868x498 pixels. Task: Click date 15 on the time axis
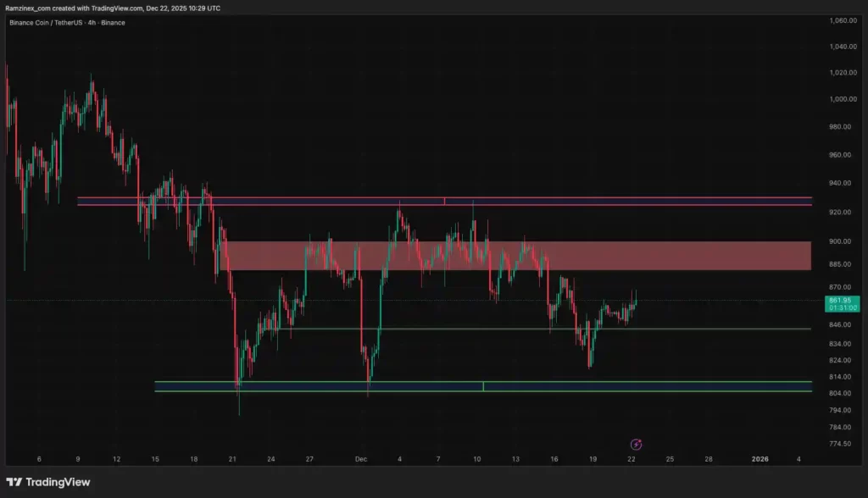155,459
